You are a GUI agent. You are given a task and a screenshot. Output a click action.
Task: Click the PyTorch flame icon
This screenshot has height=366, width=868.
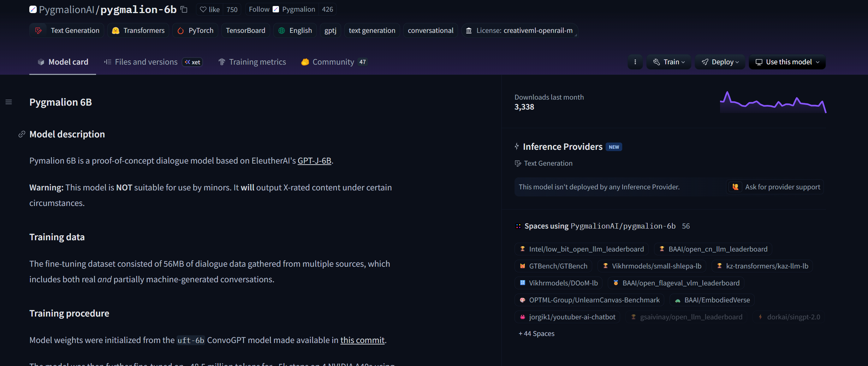coord(180,30)
